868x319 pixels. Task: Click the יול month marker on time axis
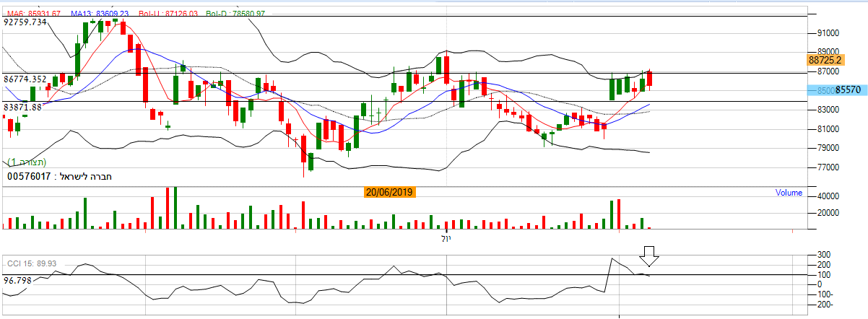445,237
